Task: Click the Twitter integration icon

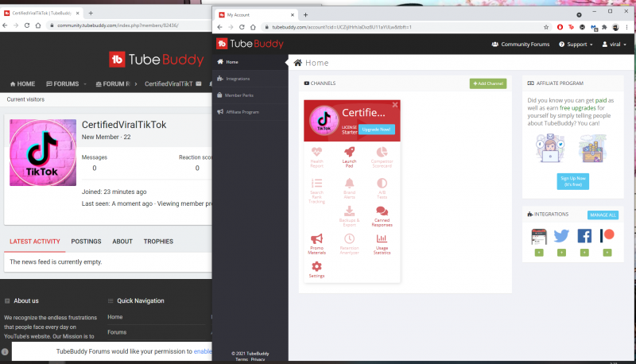Action: click(561, 236)
